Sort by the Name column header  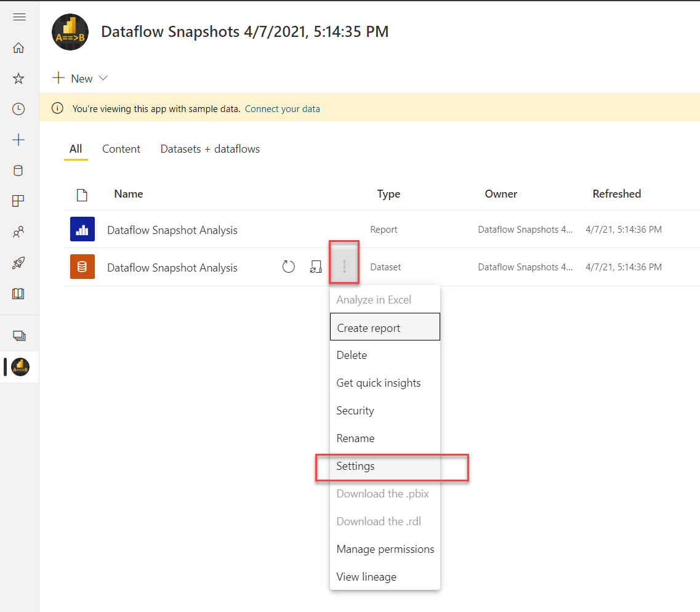click(x=129, y=194)
